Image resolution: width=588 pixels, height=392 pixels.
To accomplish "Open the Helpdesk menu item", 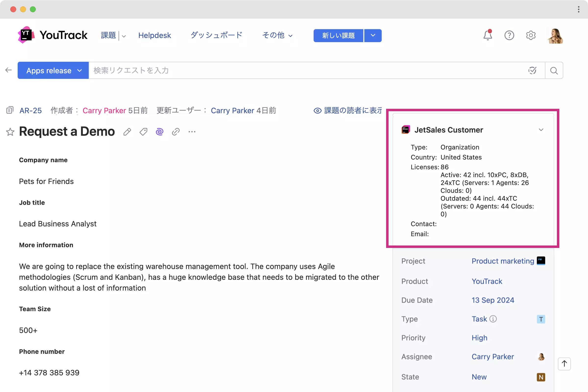I will point(155,35).
